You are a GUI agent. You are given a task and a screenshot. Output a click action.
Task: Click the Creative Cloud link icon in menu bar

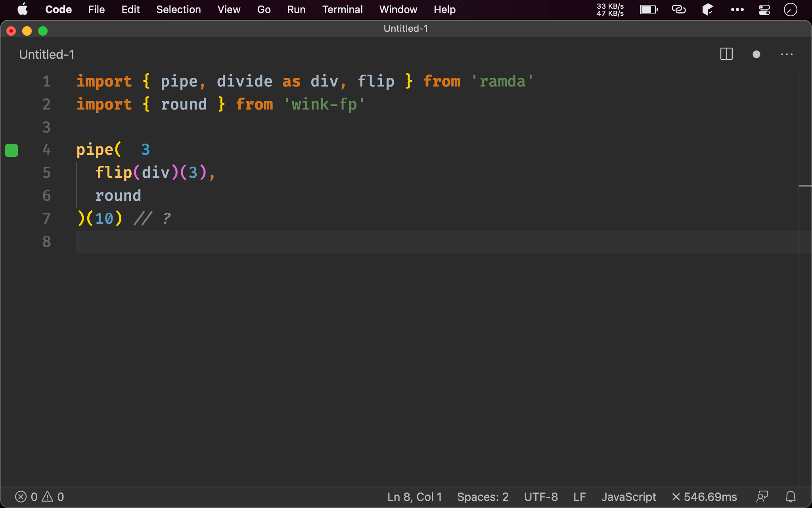pos(678,9)
